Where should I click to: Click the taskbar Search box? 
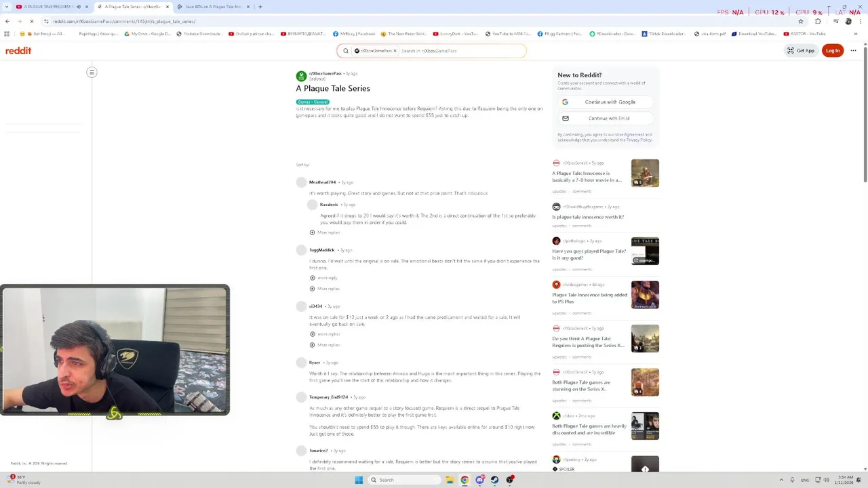[x=405, y=480]
